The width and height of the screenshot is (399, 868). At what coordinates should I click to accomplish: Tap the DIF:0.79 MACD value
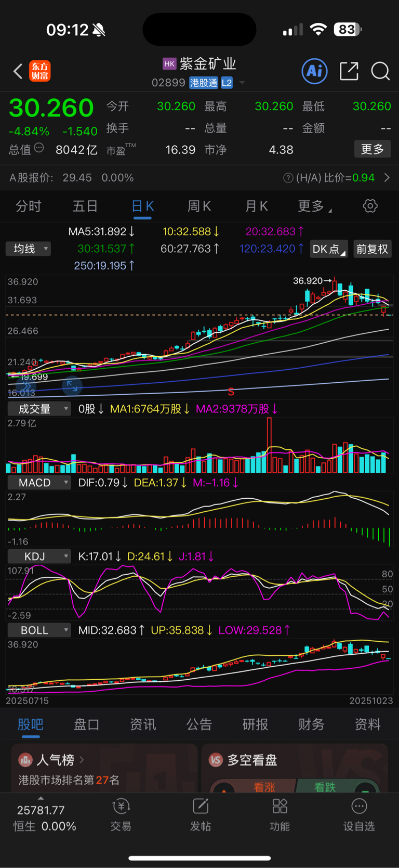[x=103, y=483]
